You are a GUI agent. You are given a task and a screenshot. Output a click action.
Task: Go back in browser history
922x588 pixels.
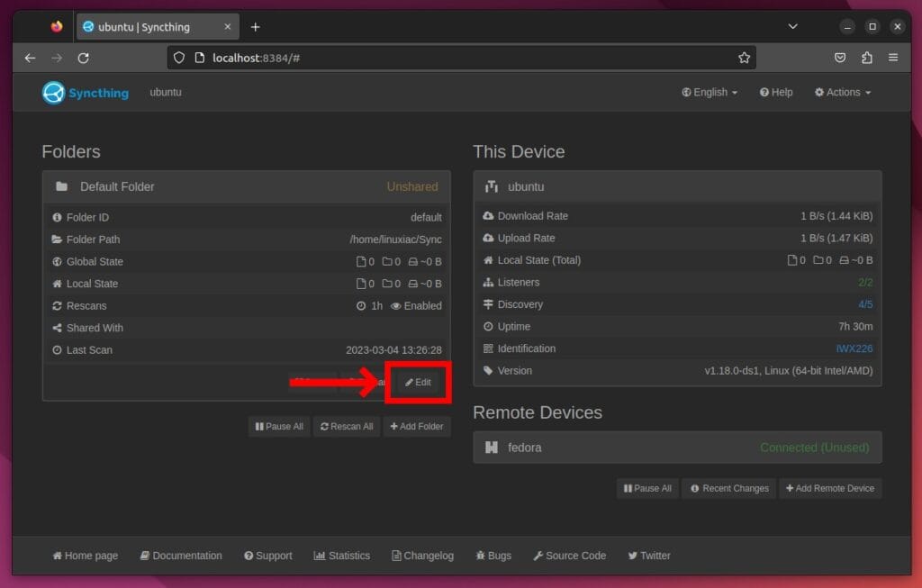(30, 58)
